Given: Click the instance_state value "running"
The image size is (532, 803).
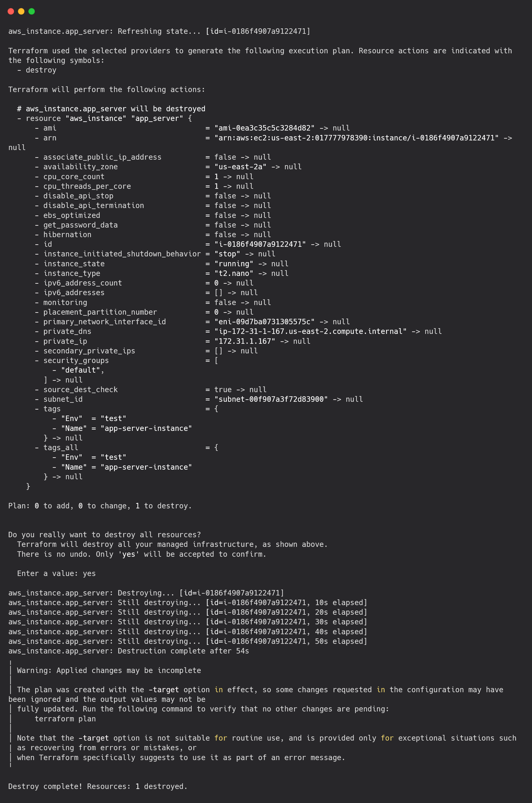Looking at the screenshot, I should [x=234, y=264].
